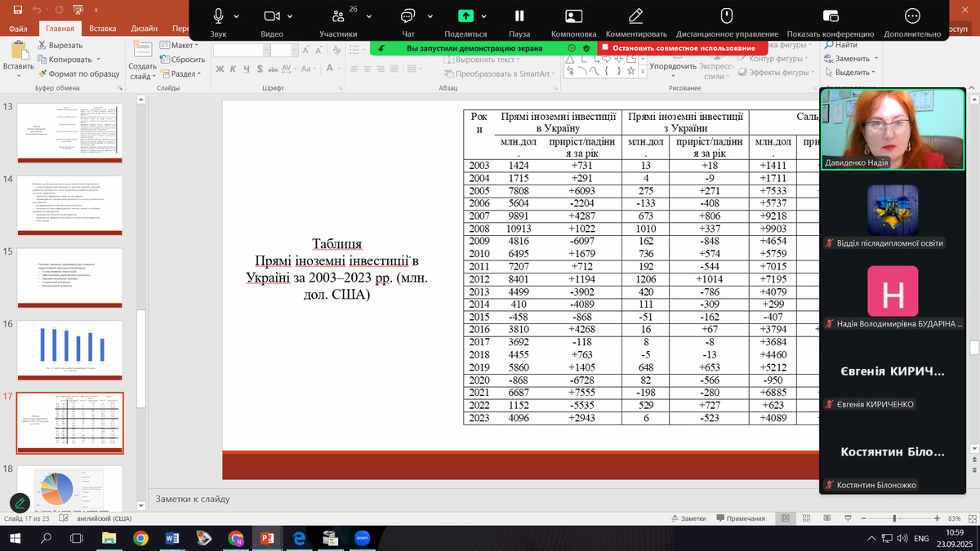This screenshot has width=980, height=551.
Task: Select normal view in status bar
Action: (785, 518)
